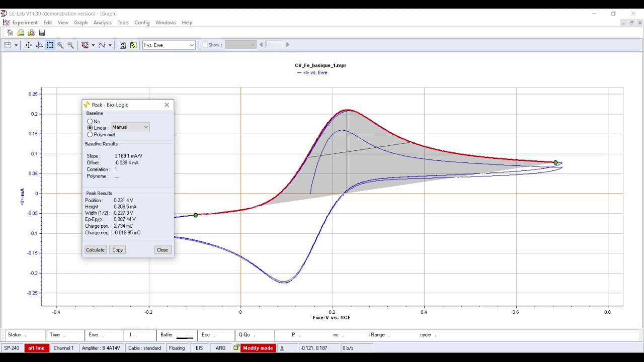Click the red 'off line' status indicator
644x362 pixels.
coord(36,348)
